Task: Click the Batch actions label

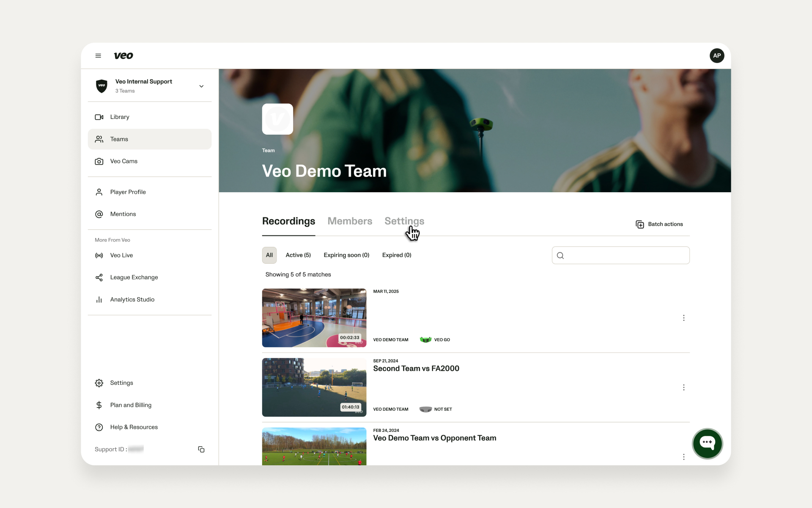Action: (665, 224)
